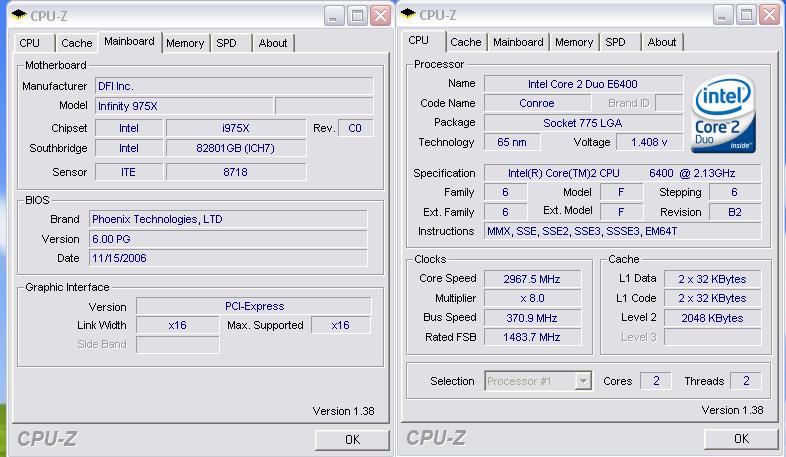
Task: Select SPD tab in right window
Action: click(x=620, y=42)
